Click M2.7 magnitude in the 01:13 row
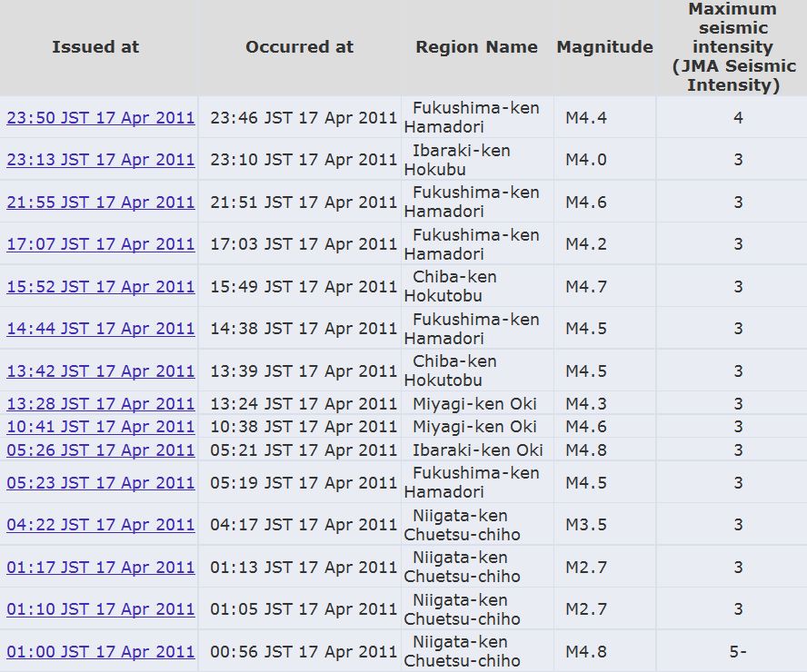This screenshot has height=672, width=807. click(586, 567)
